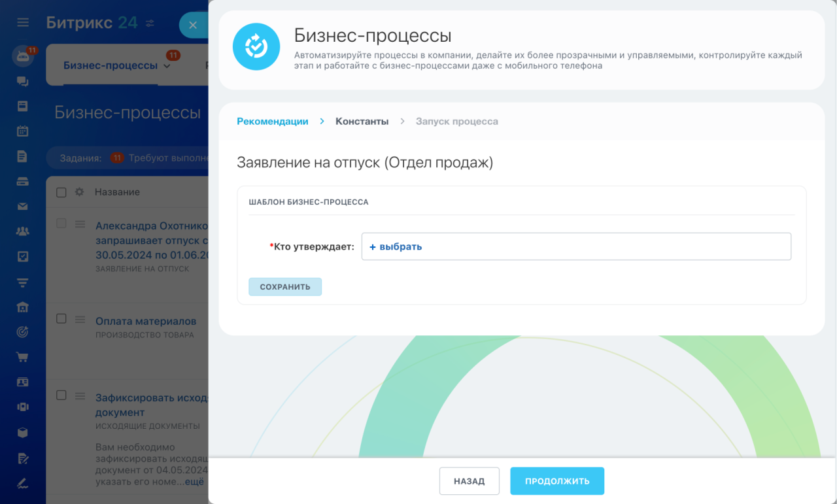Open row menu for Зафиксировать исходящий документ
This screenshot has width=837, height=504.
point(80,395)
